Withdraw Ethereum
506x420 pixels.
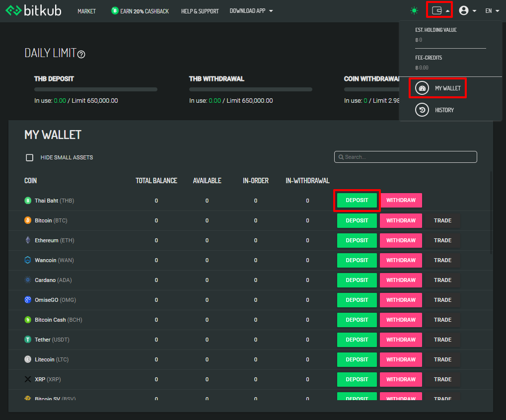pyautogui.click(x=401, y=241)
